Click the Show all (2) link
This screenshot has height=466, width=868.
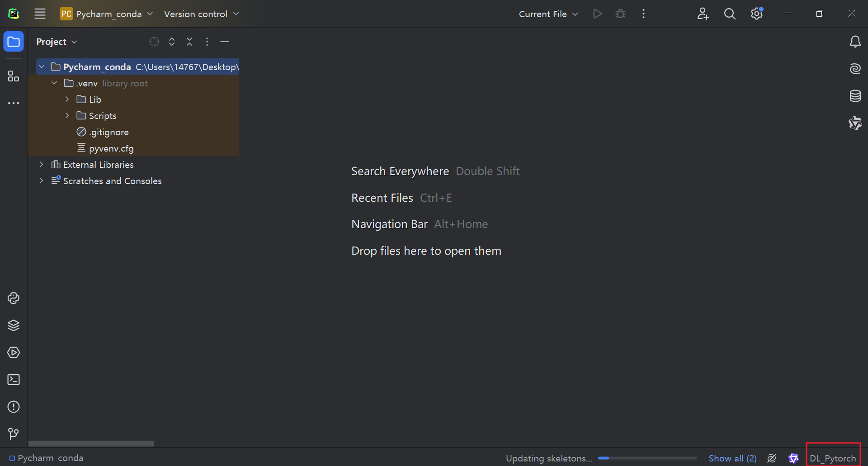click(732, 458)
